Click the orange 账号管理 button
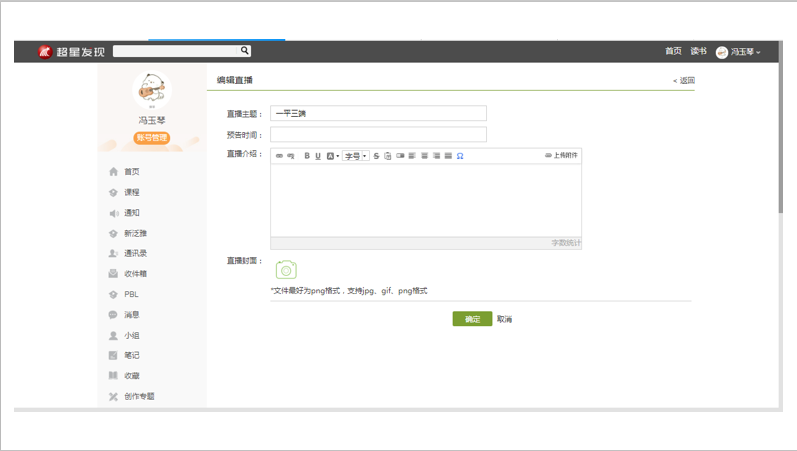The width and height of the screenshot is (797, 451). pos(151,137)
